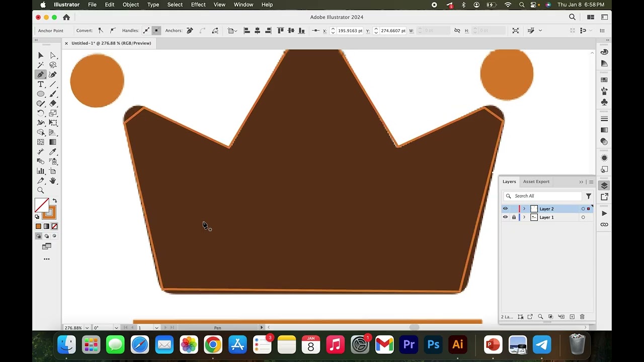644x362 pixels.
Task: Swap fill and stroke colors
Action: pyautogui.click(x=55, y=201)
